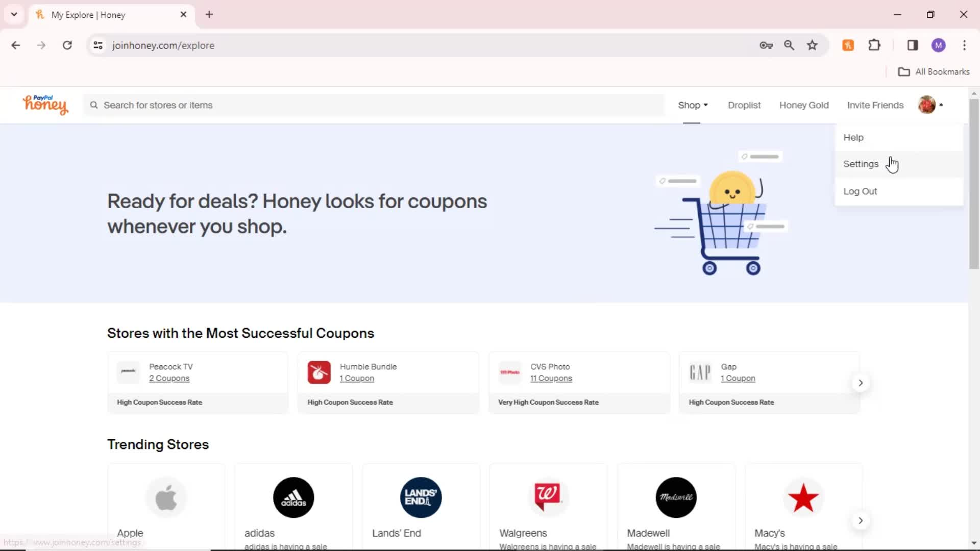Screen dimensions: 980x551
Task: Open the CVS Photo 11 Coupons link
Action: [551, 379]
